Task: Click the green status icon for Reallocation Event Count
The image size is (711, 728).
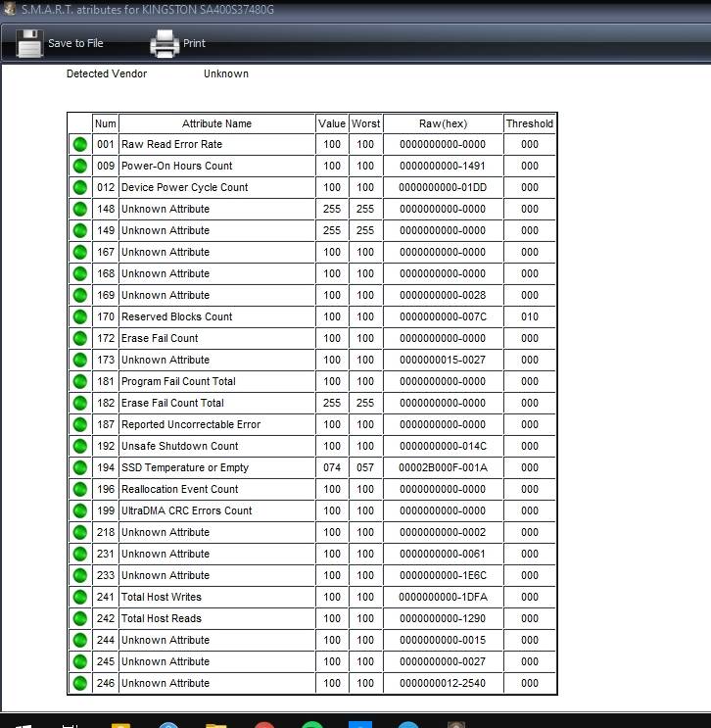Action: pos(80,489)
